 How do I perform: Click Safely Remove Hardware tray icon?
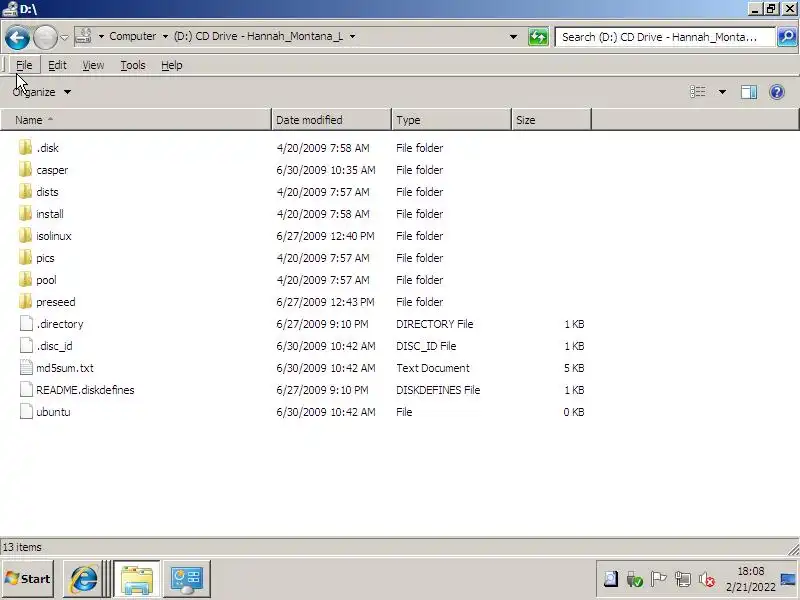click(x=634, y=580)
